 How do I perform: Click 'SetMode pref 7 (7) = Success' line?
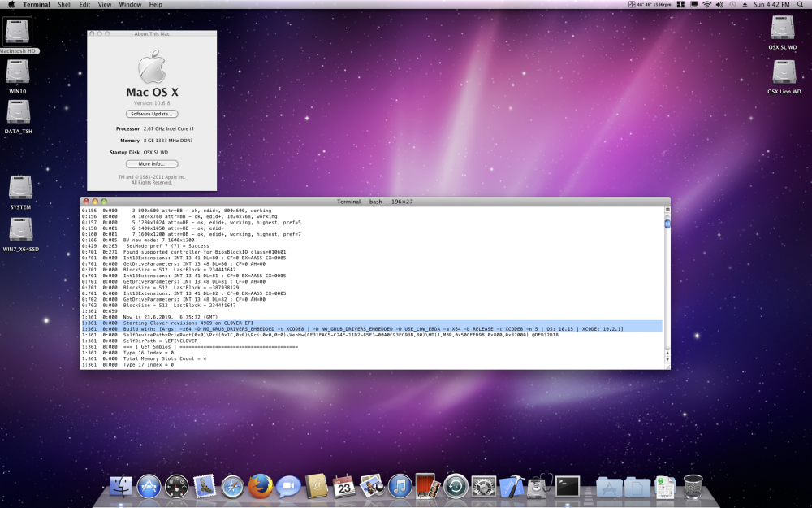(x=167, y=246)
